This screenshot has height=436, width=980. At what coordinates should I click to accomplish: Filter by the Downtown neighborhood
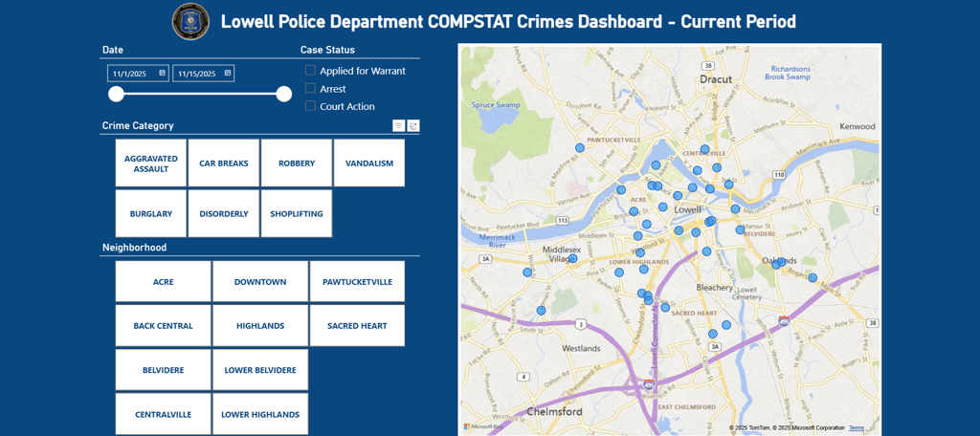[x=260, y=282]
